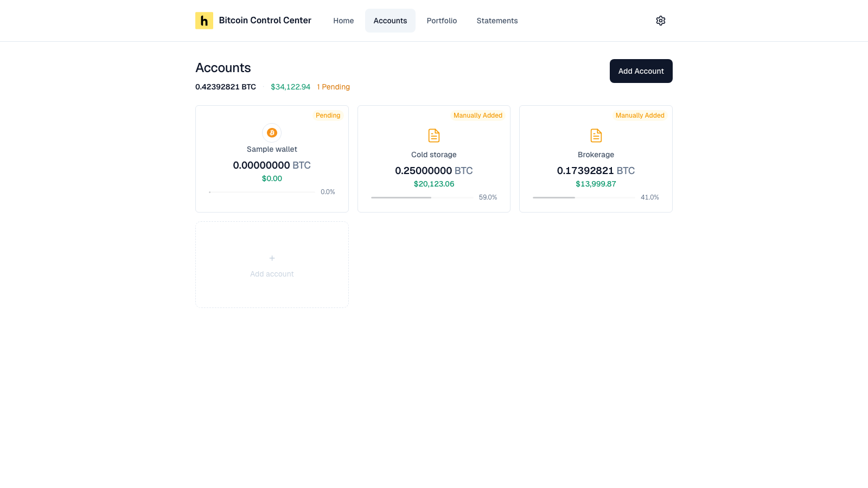Click the Cold storage allocation bar
This screenshot has height=488, width=868.
(422, 197)
